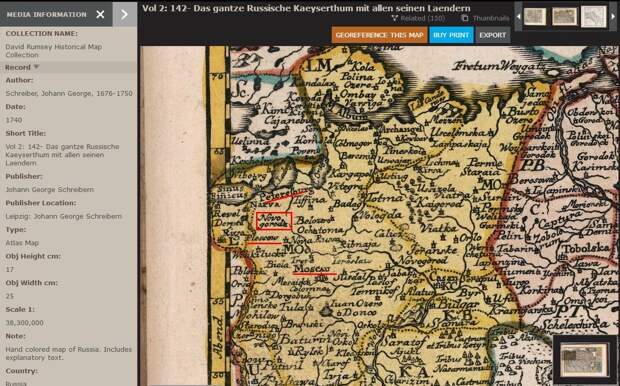Viewport: 620px width, 386px height.
Task: Click the Atlas Map type value
Action: tap(22, 243)
